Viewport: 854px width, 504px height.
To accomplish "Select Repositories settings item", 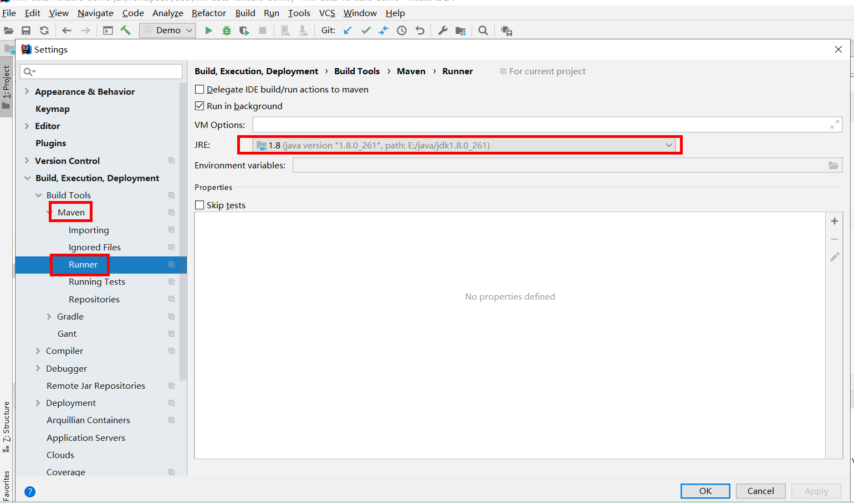I will [x=94, y=299].
